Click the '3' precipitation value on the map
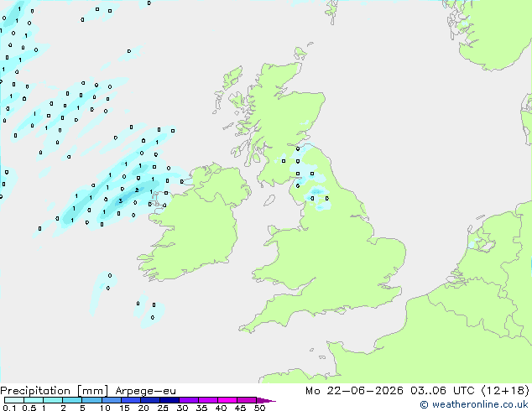532x411 pixels. (x=121, y=201)
